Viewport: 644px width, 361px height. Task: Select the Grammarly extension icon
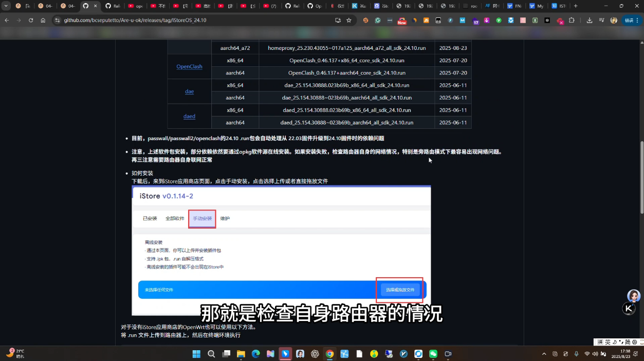[378, 21]
